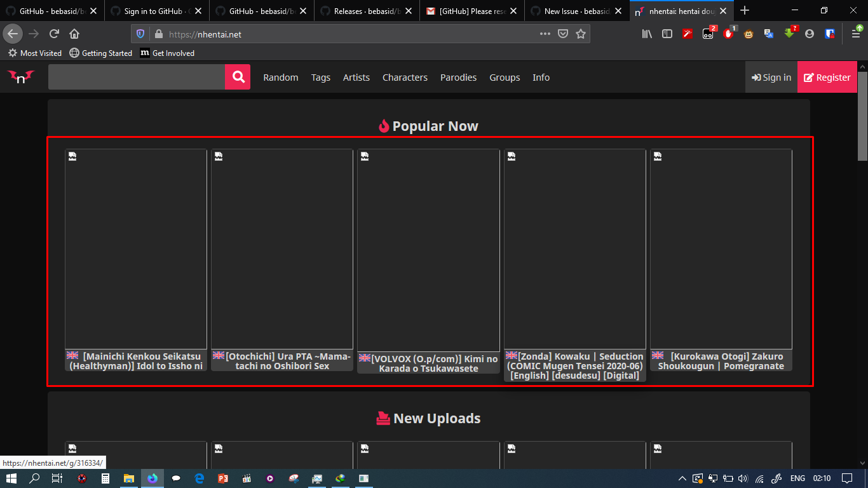Toggle the content blocking shield in address bar

pyautogui.click(x=140, y=34)
